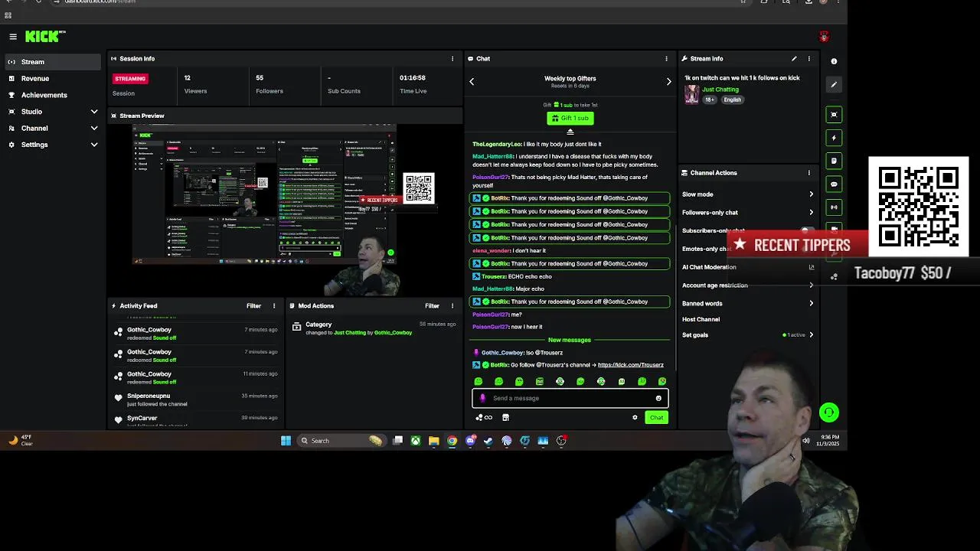Click the Gift 1 sub button

[x=570, y=118]
